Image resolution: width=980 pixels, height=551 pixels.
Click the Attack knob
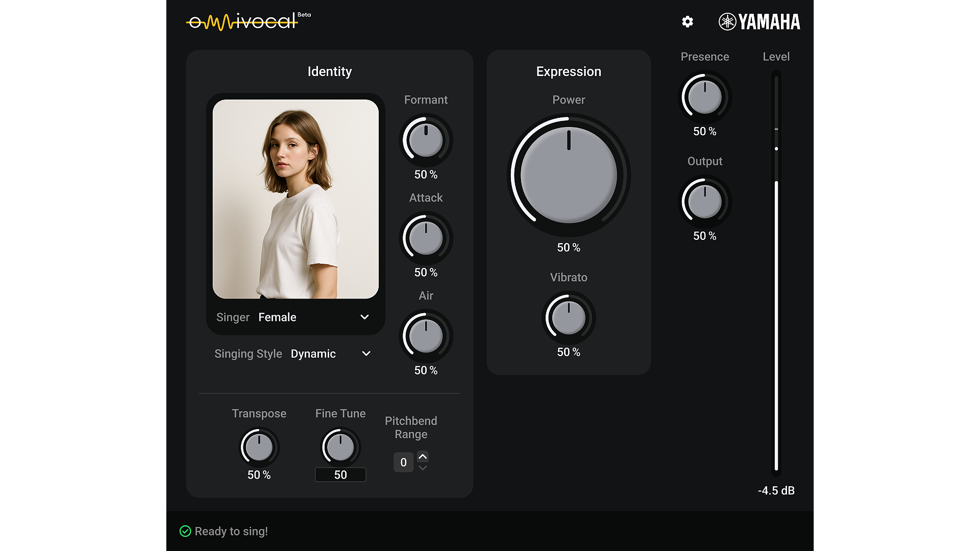pyautogui.click(x=426, y=238)
